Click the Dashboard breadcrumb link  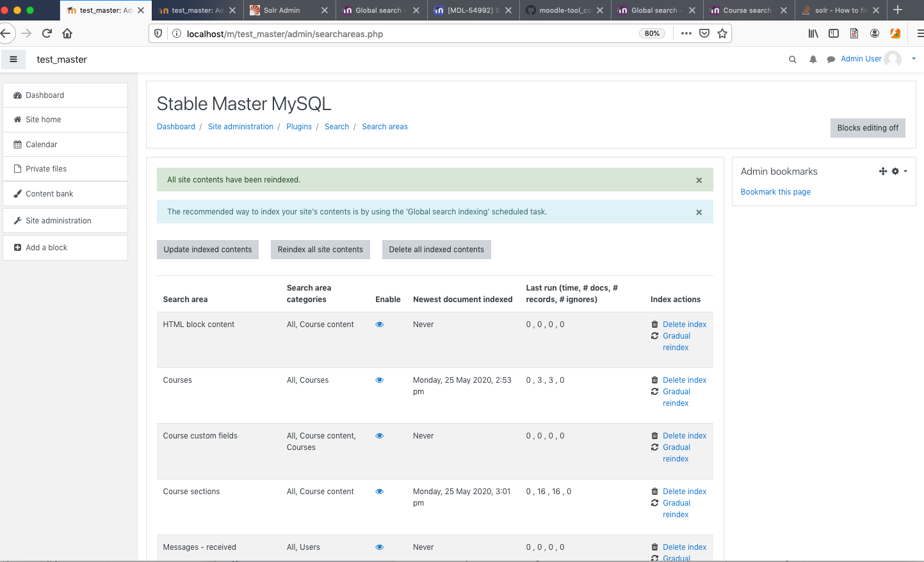pos(176,127)
